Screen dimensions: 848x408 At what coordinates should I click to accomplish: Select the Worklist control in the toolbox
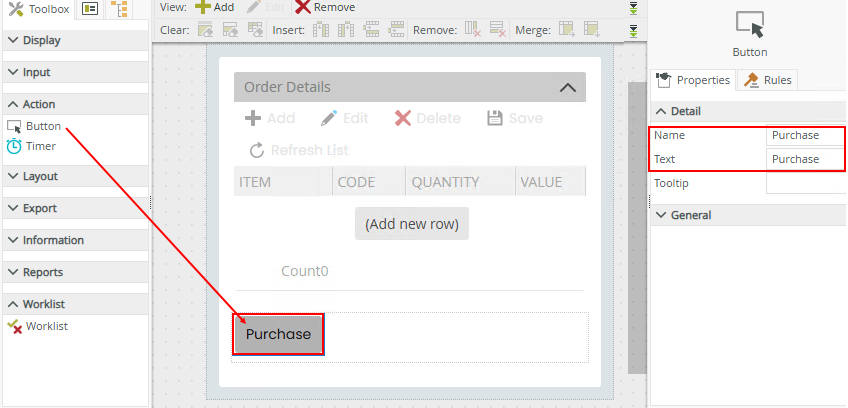pos(37,326)
